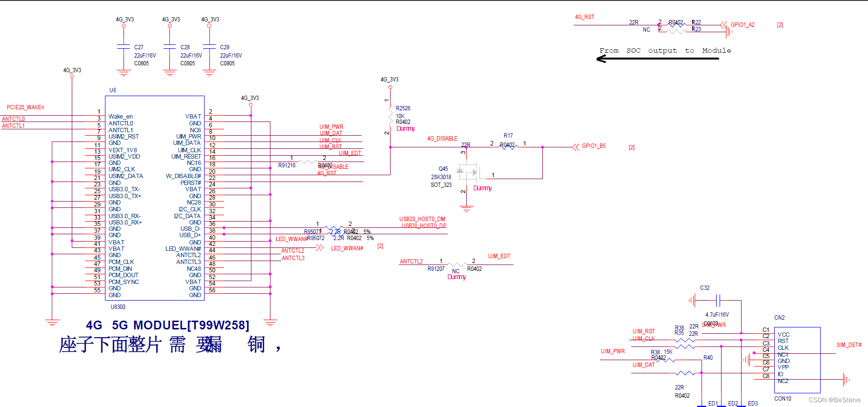868x407 pixels.
Task: Click the W_DISABLE# pin name
Action: click(184, 176)
